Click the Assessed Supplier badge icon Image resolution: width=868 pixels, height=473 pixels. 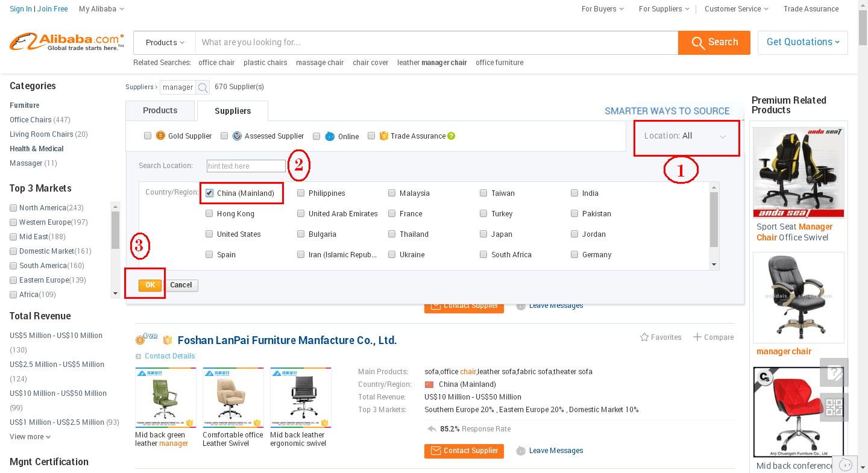pos(237,136)
